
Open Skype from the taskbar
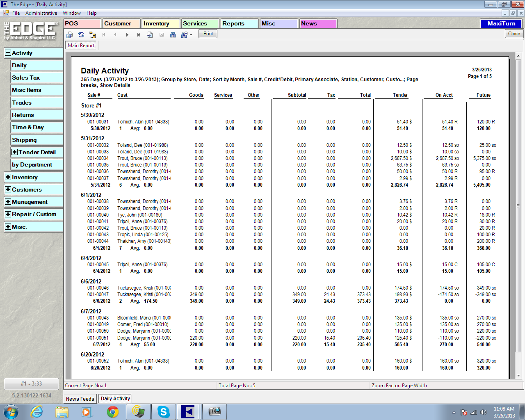[164, 412]
